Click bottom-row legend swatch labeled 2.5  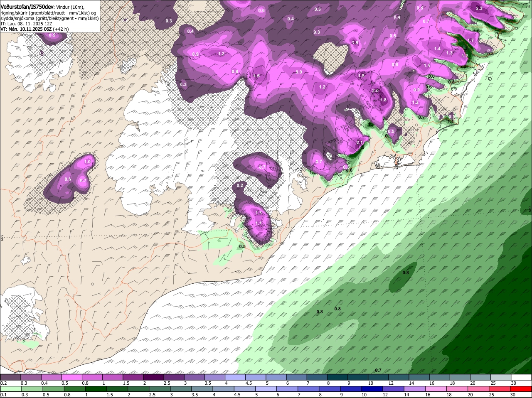160,389
